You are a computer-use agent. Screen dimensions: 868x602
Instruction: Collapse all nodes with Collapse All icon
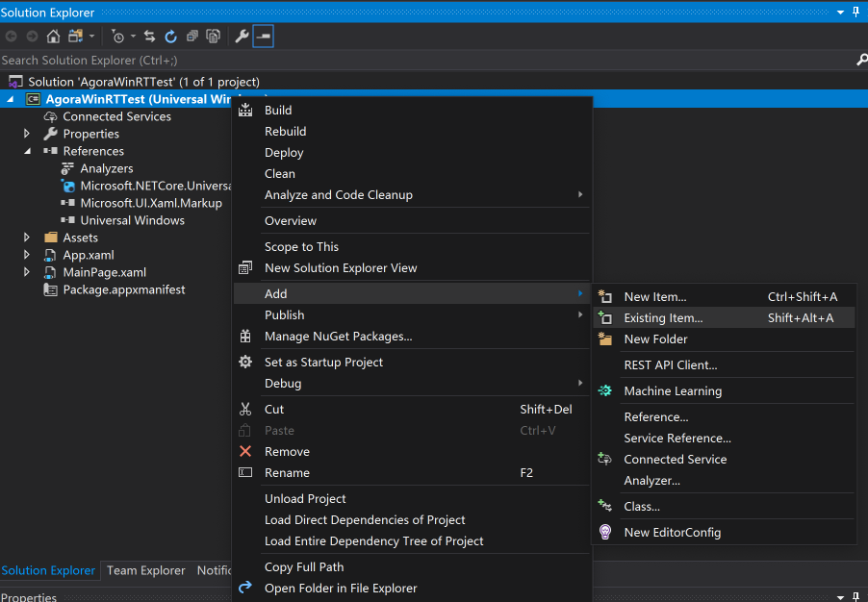pos(192,37)
